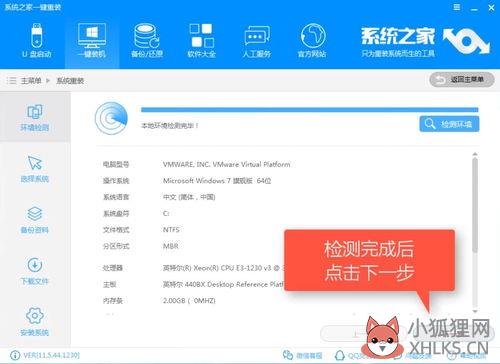Open 备份/还原 from the toolbar

[x=147, y=41]
